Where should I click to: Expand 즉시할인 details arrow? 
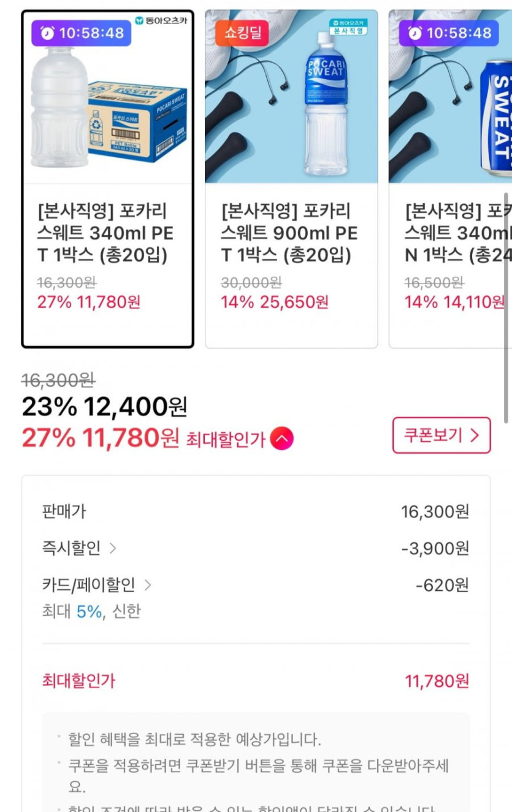tap(113, 548)
